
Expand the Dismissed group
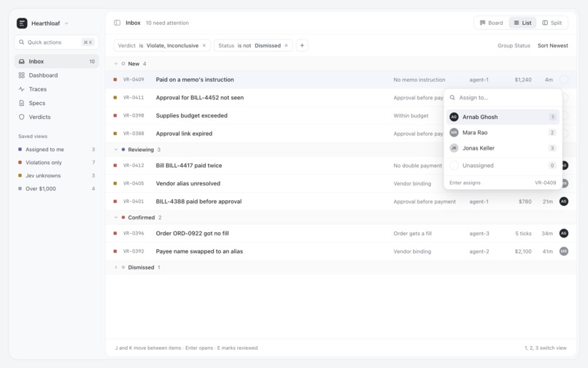pos(116,267)
